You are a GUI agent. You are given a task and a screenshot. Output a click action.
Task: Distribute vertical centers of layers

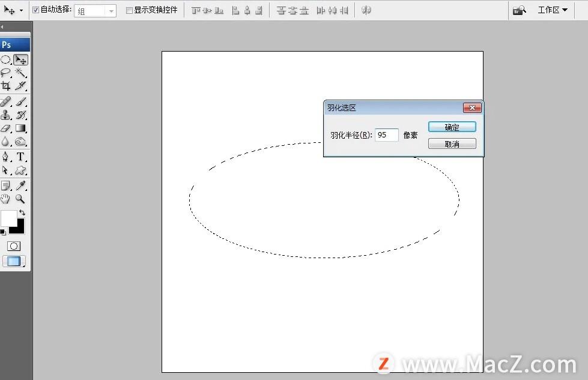[x=293, y=10]
